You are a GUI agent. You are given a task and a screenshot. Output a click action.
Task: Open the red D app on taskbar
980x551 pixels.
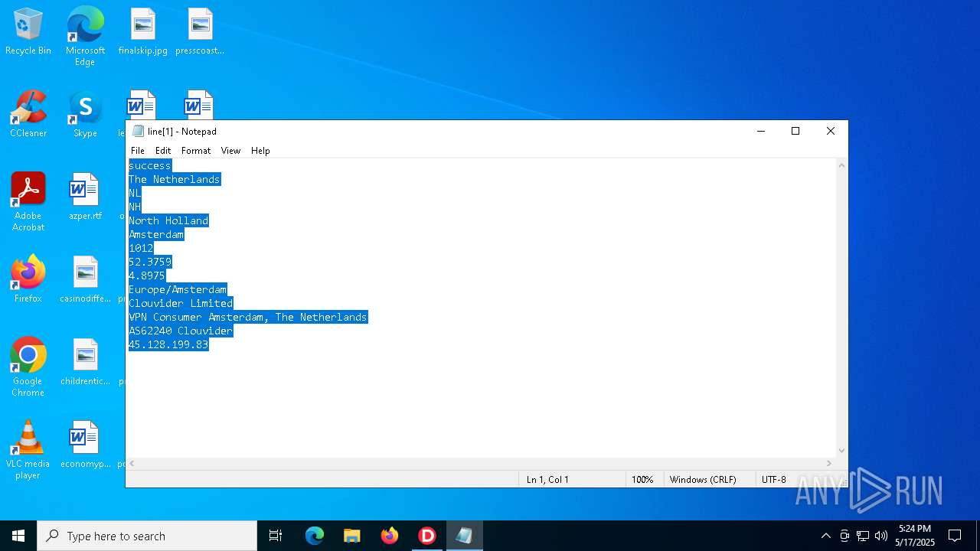[427, 536]
